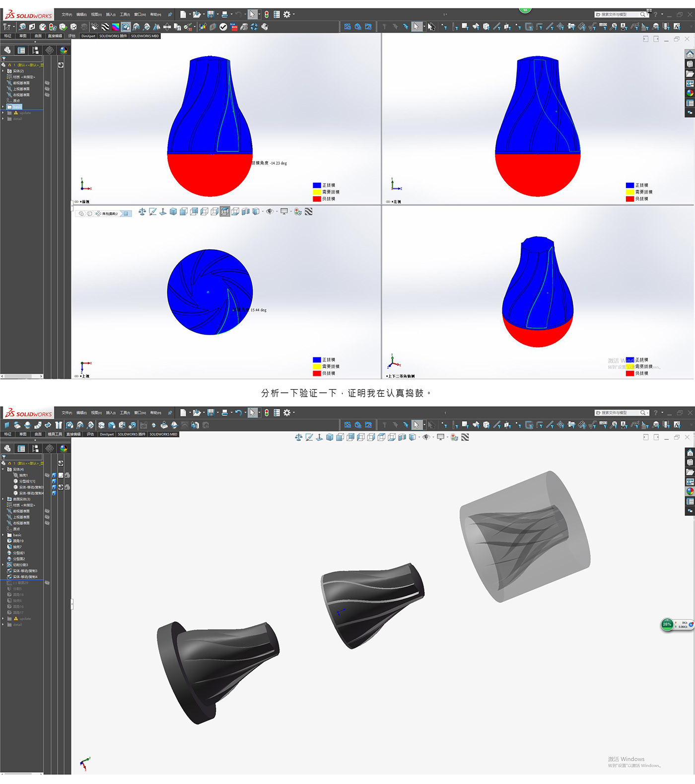Click Help question mark in draft analysis window
The width and height of the screenshot is (695, 784).
tap(655, 14)
